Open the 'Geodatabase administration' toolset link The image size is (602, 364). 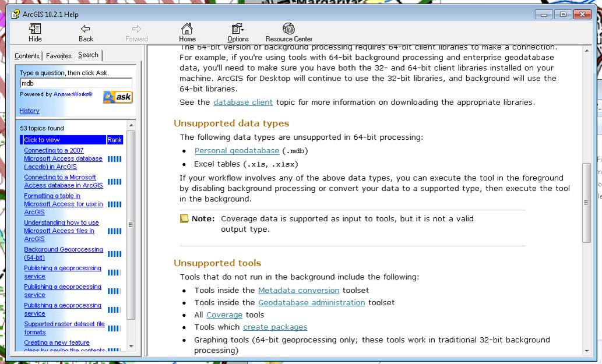(x=311, y=303)
